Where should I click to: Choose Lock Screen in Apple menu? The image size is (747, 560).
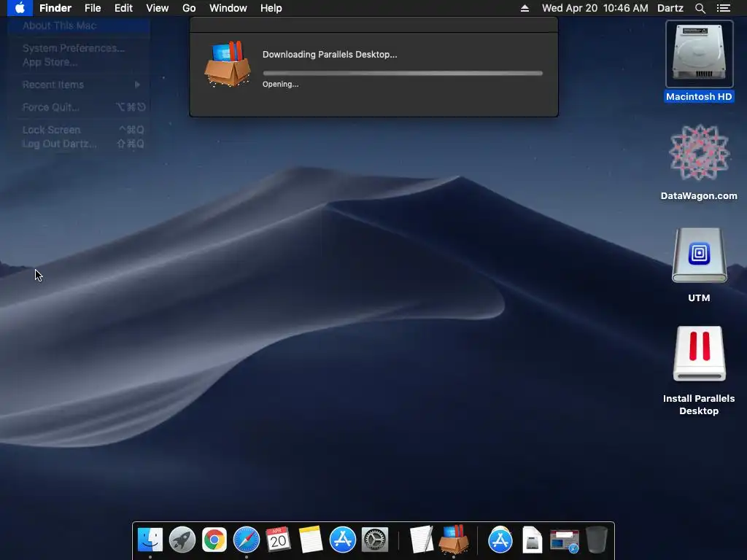click(x=79, y=130)
